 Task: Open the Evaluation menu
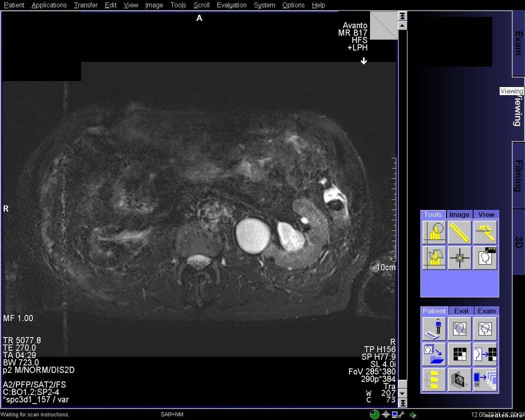click(232, 5)
